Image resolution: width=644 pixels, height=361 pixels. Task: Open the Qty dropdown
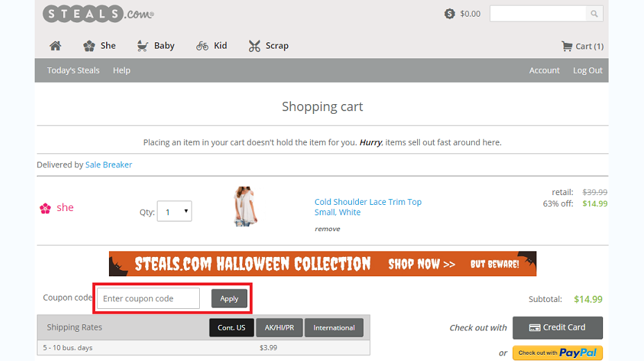point(175,211)
